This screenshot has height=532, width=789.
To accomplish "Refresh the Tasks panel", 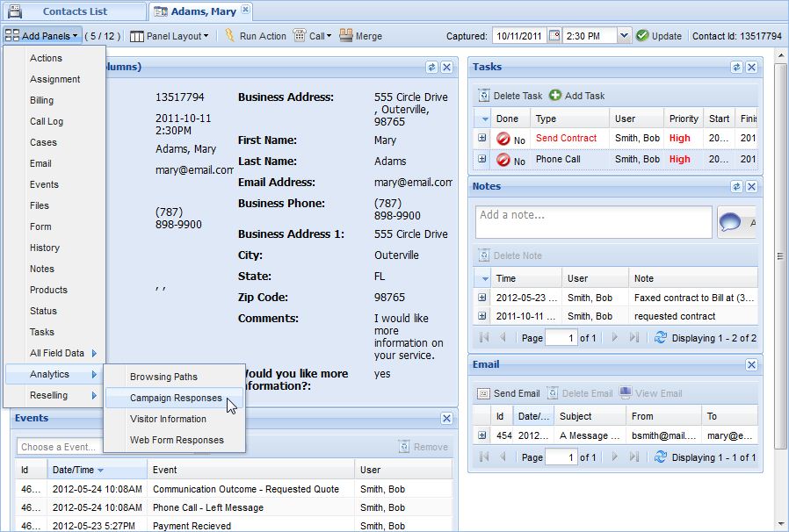I will pos(736,67).
